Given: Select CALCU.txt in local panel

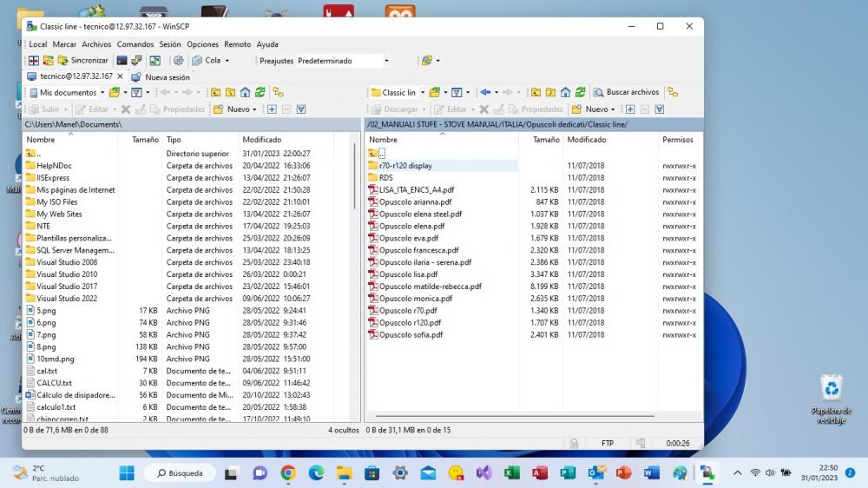Looking at the screenshot, I should [54, 383].
